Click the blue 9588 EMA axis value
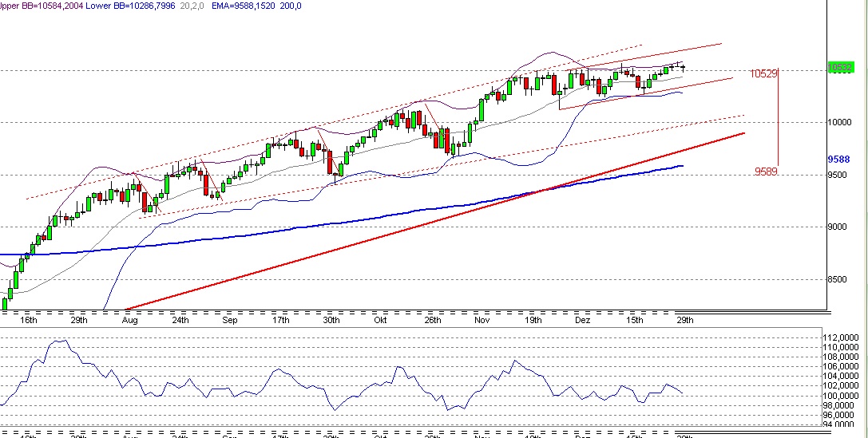Viewport: 868px width, 438px height. pos(838,159)
